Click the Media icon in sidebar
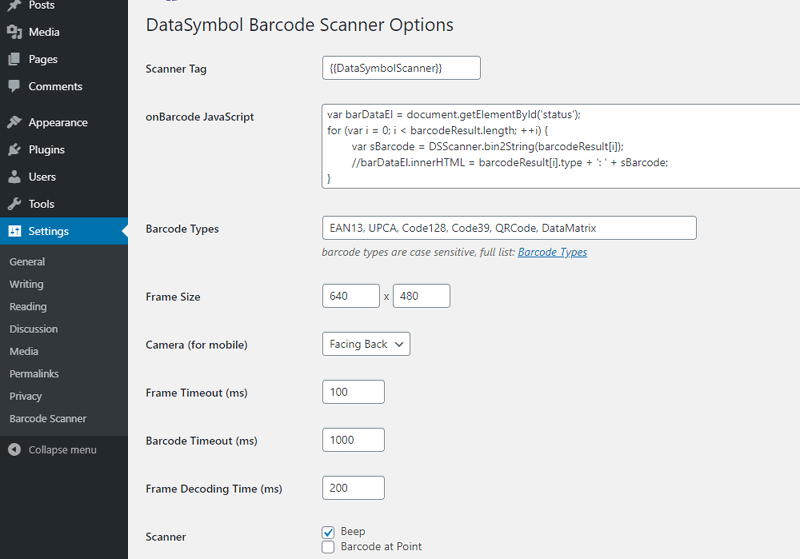Viewport: 800px width, 559px height. pos(14,32)
